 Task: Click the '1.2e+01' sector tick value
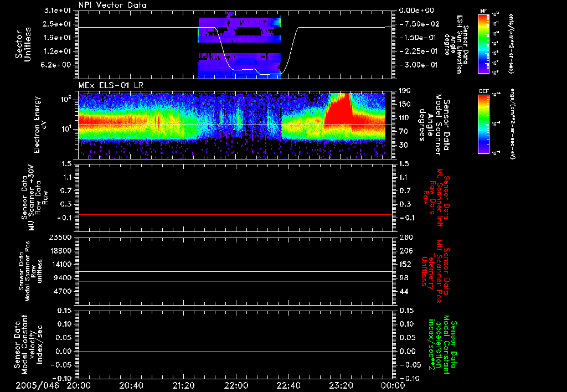[58, 51]
